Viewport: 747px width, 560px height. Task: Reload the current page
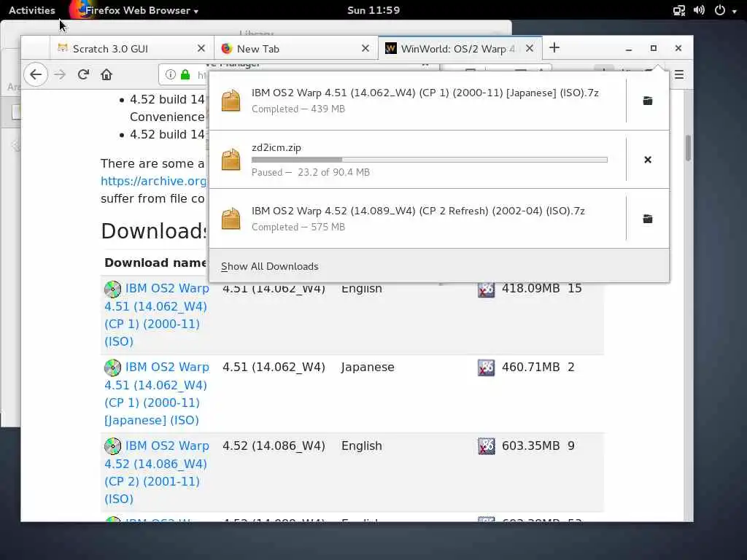coord(83,75)
